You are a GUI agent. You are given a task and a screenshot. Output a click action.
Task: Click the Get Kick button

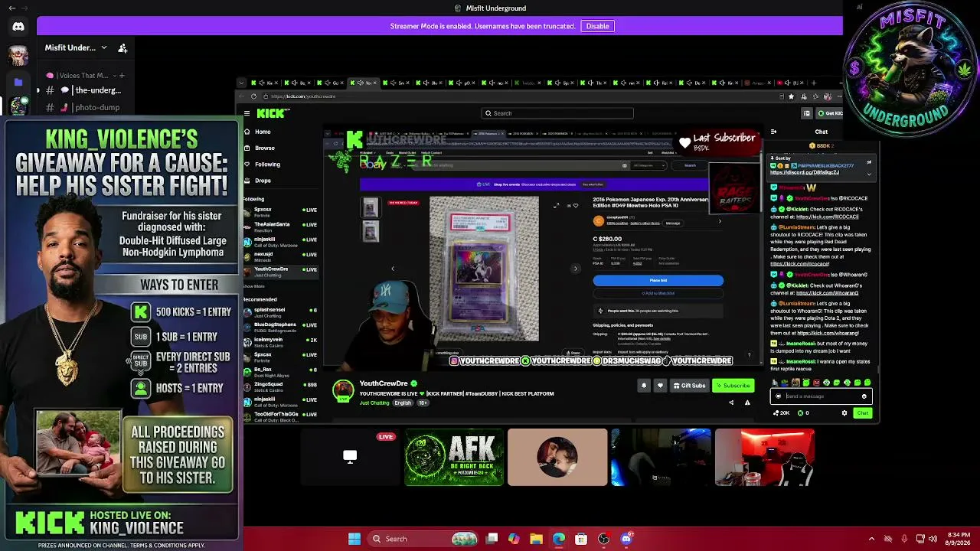829,113
